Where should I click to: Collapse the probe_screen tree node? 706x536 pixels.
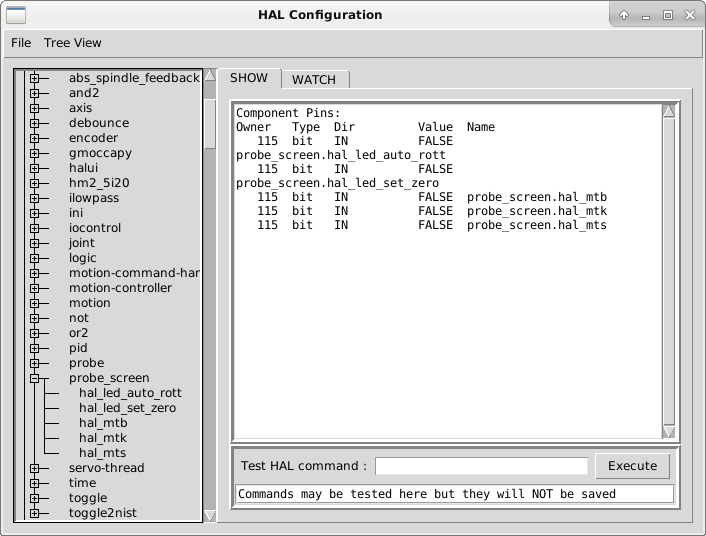click(35, 378)
